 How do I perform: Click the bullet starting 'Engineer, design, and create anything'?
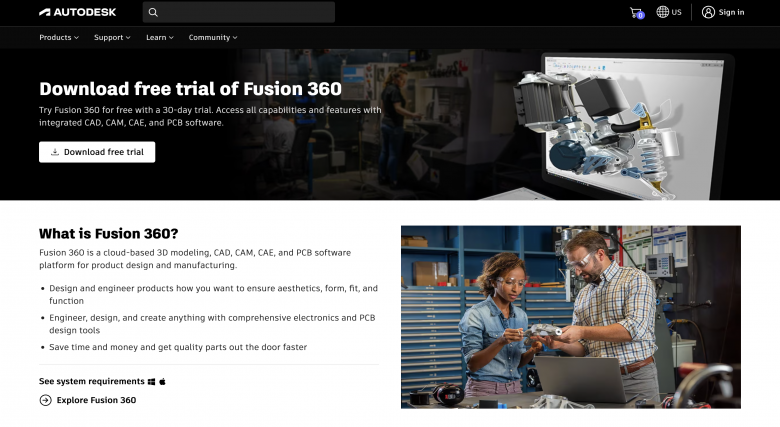click(x=212, y=323)
